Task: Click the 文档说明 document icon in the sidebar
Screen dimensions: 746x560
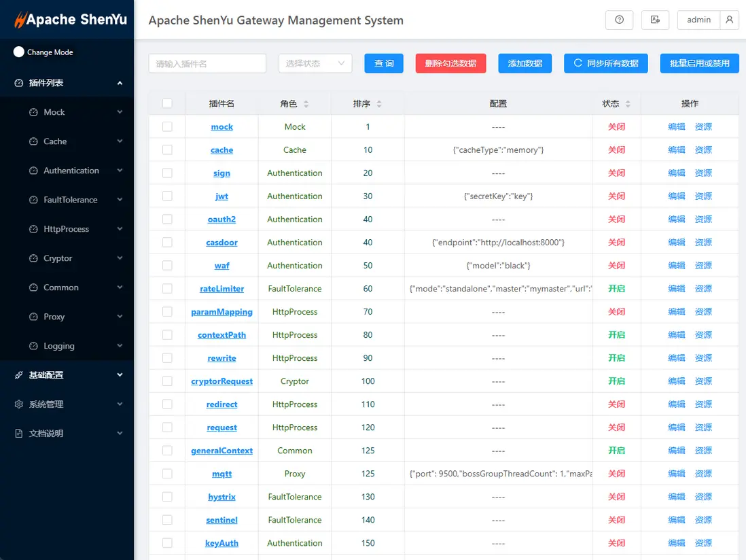Action: click(x=19, y=434)
